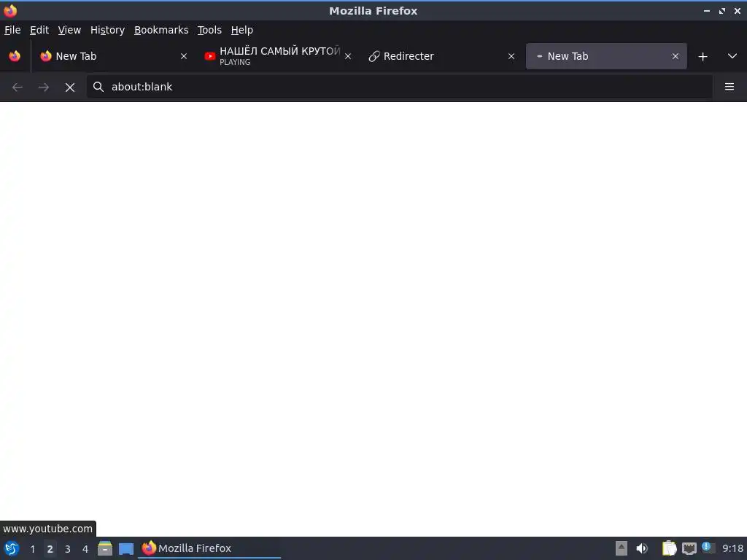Image resolution: width=747 pixels, height=560 pixels.
Task: Close the YouTube playing tab
Action: point(348,56)
